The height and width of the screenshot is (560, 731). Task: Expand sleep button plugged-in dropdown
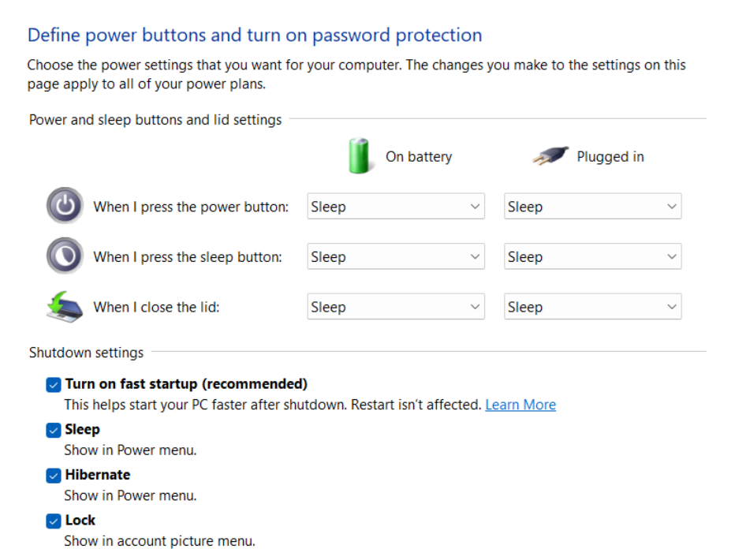(x=592, y=256)
